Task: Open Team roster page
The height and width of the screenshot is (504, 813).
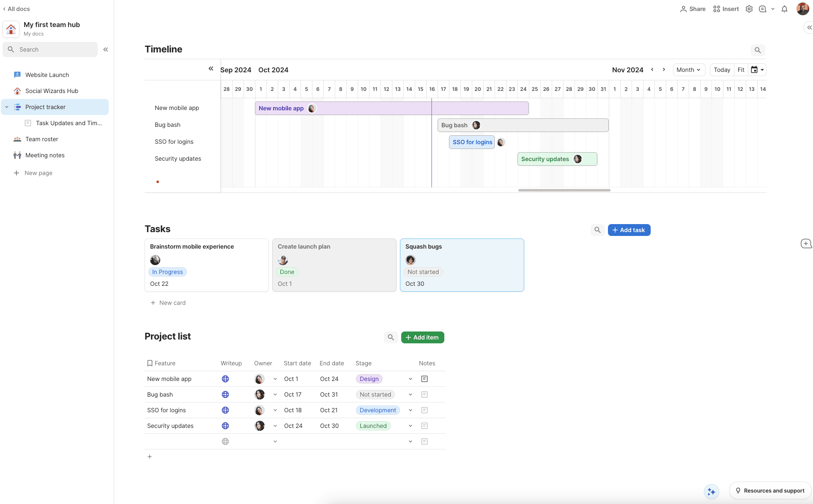Action: [x=55, y=139]
